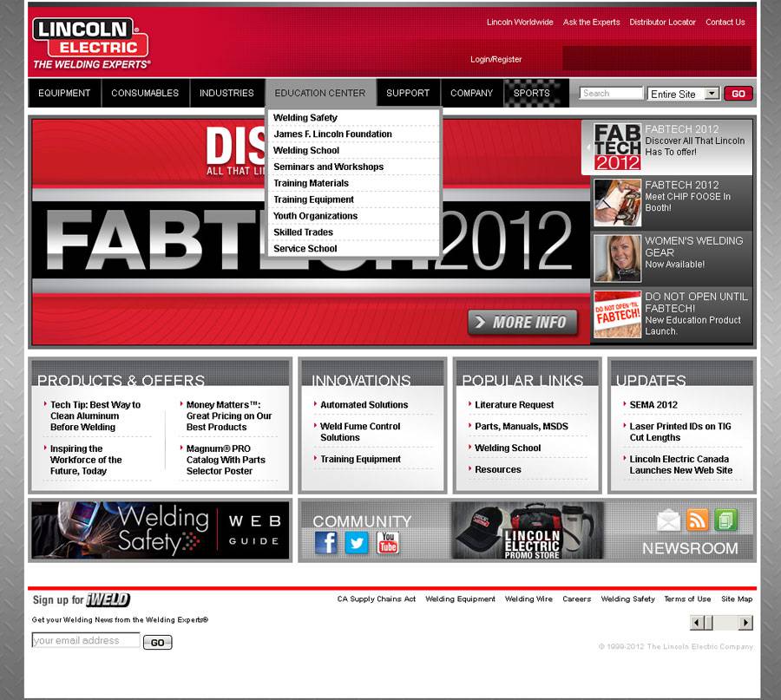This screenshot has width=781, height=700.
Task: Open the YouTube community icon
Action: 388,543
